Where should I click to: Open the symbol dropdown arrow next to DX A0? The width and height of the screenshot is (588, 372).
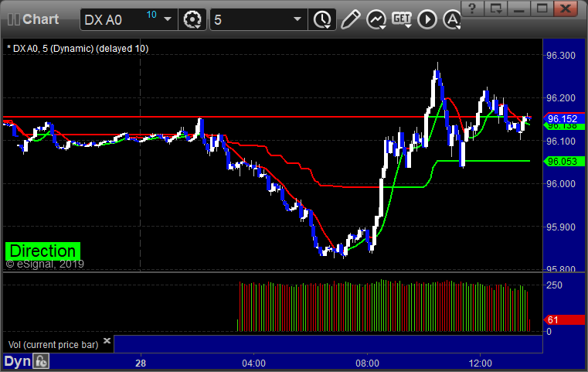168,19
